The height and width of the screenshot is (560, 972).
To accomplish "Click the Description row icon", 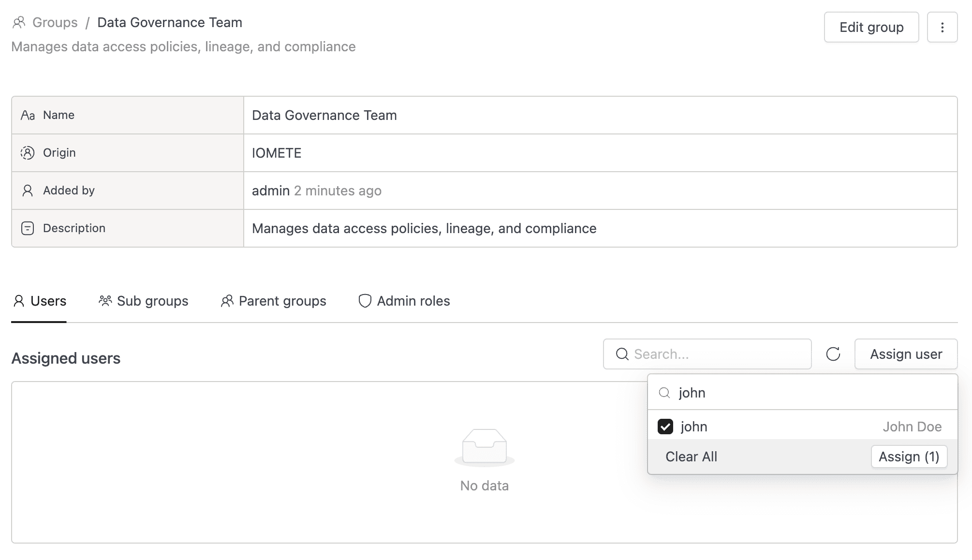I will tap(28, 228).
